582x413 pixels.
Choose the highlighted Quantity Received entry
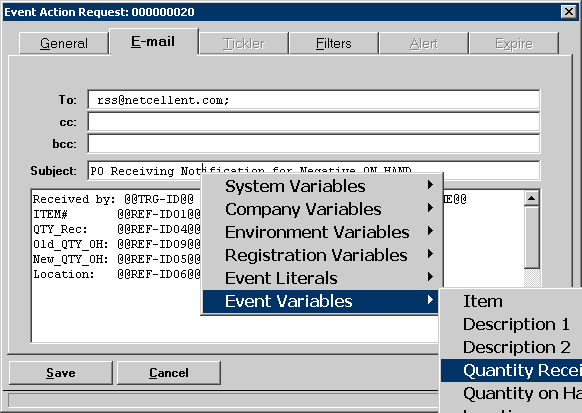(511, 370)
